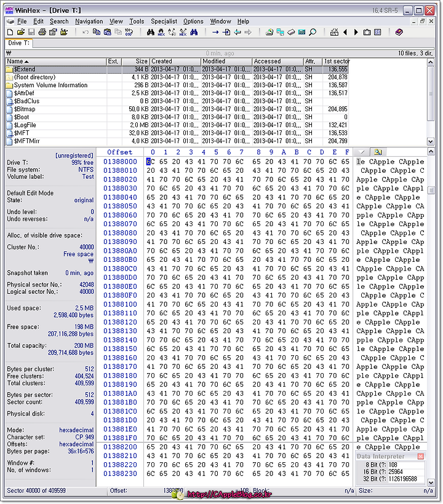This screenshot has height=504, width=443.
Task: Click the grey Forward navigation arrow
Action: tap(248, 32)
